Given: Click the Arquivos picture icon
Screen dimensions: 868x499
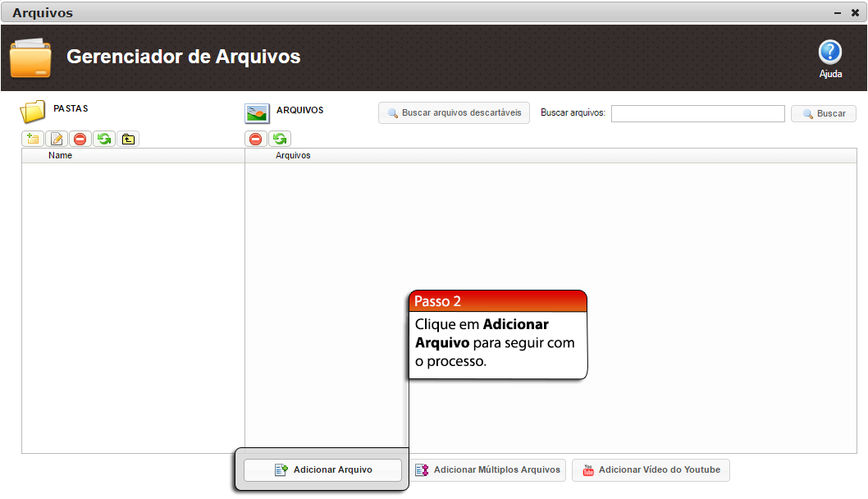Looking at the screenshot, I should click(x=258, y=113).
